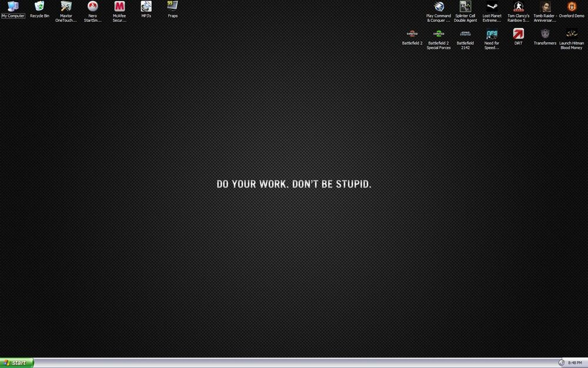Click the Need for Speed icon
This screenshot has height=368, width=588.
(492, 34)
